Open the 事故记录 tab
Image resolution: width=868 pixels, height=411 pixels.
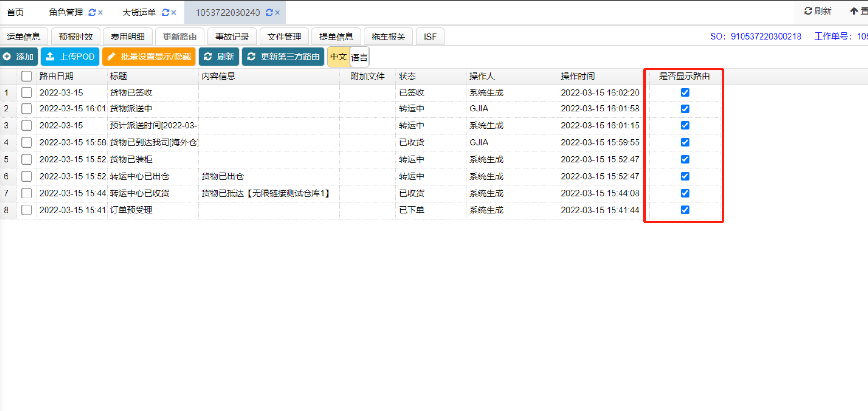click(x=232, y=37)
